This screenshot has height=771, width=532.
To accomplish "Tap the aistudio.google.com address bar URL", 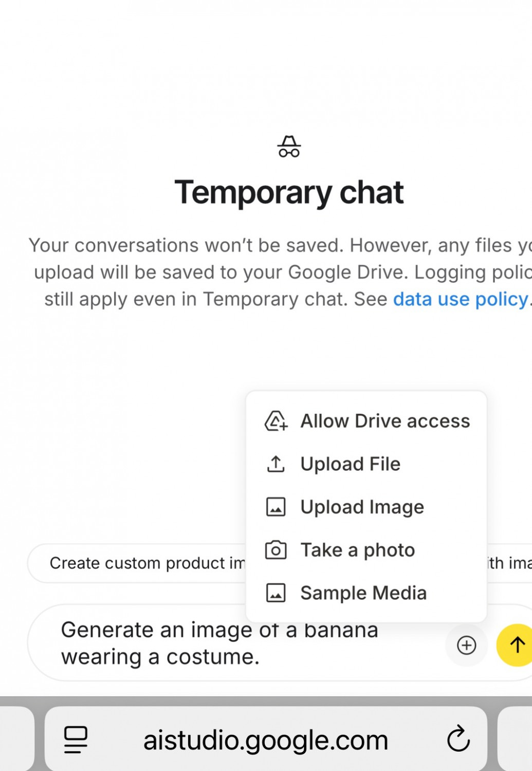I will (265, 740).
